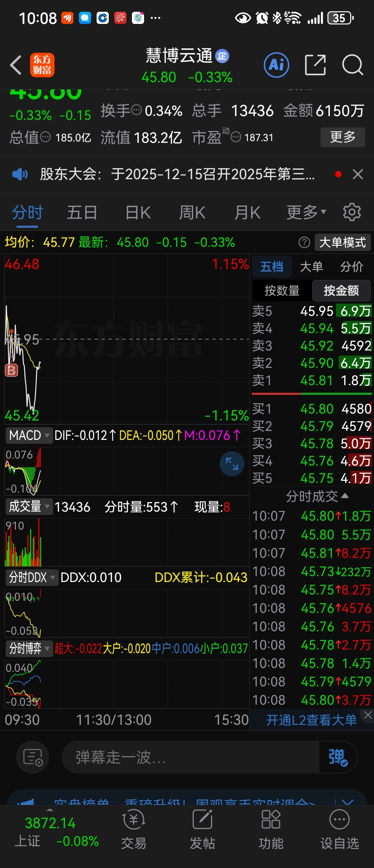Open 开通L2查看大单 link
Screen dimensions: 374x868
click(311, 720)
